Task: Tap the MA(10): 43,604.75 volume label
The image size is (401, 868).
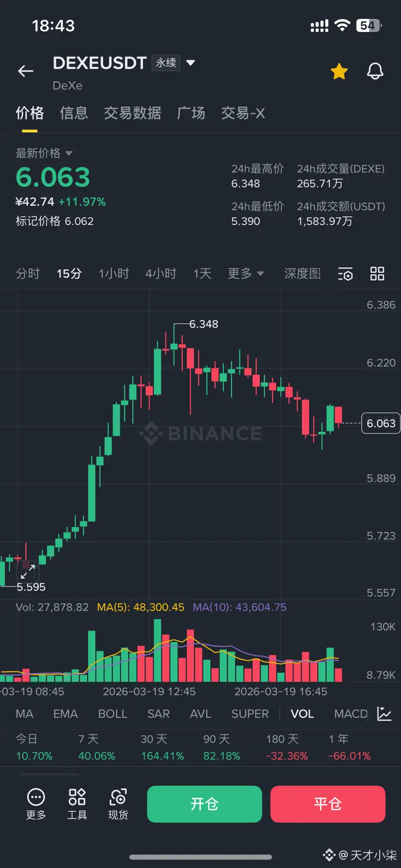Action: pyautogui.click(x=239, y=607)
